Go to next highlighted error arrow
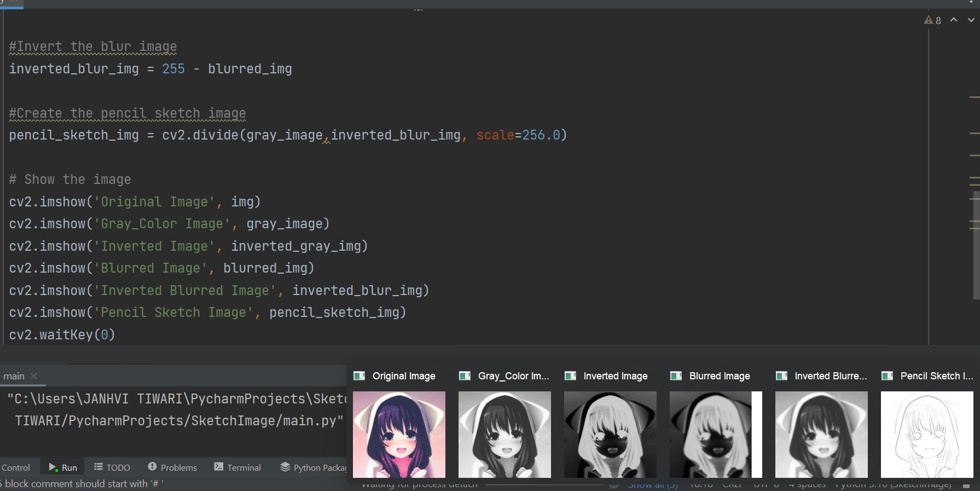 tap(971, 20)
